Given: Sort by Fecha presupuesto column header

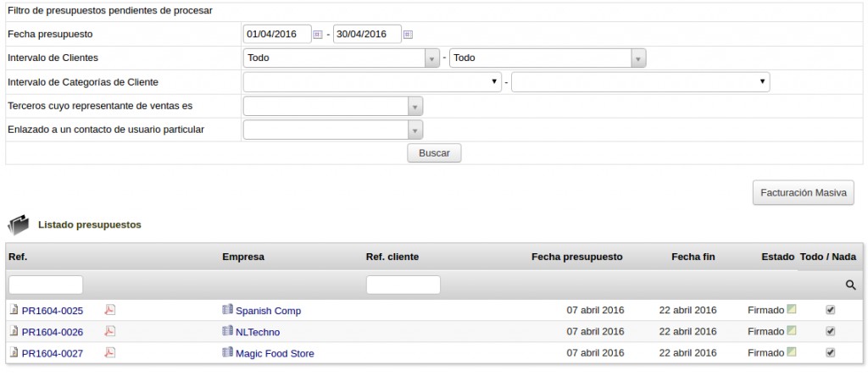Looking at the screenshot, I should pyautogui.click(x=576, y=257).
